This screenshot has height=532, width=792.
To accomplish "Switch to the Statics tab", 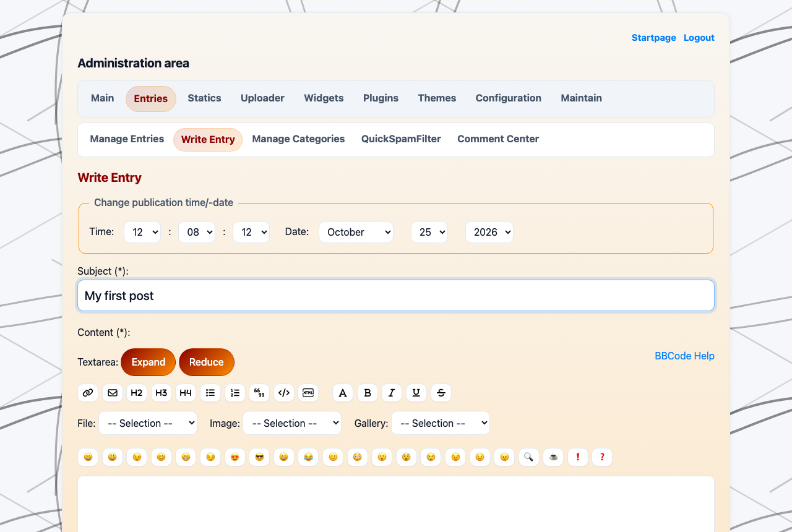I will pyautogui.click(x=204, y=98).
